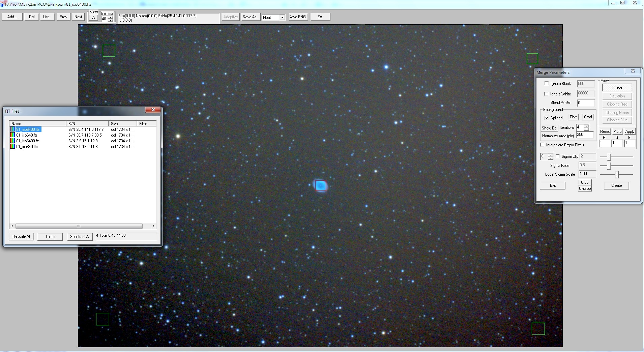Increase Gamma value with the up arrow
The height and width of the screenshot is (352, 644).
[x=110, y=18]
